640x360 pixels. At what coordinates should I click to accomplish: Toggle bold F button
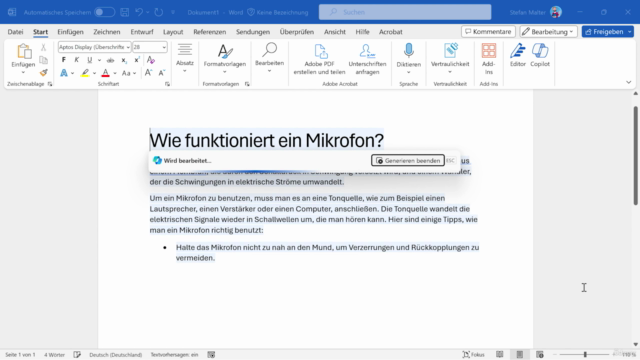(x=64, y=60)
